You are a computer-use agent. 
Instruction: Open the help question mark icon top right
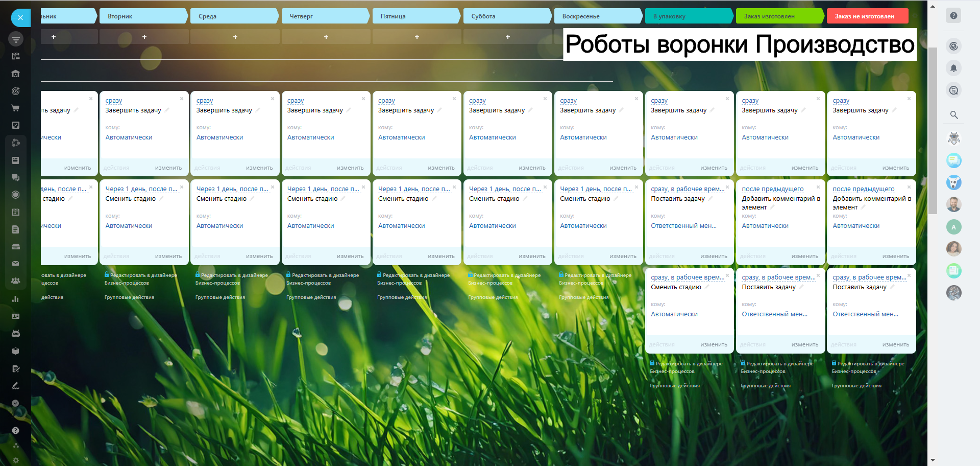pos(953,15)
